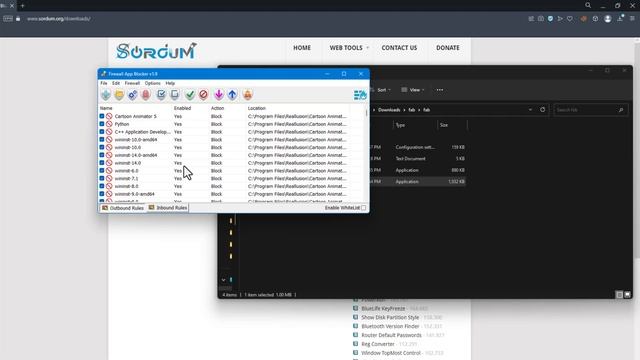Click the red delete toolbar icon in Firewall App Blocker
This screenshot has height=360, width=640.
[x=146, y=95]
